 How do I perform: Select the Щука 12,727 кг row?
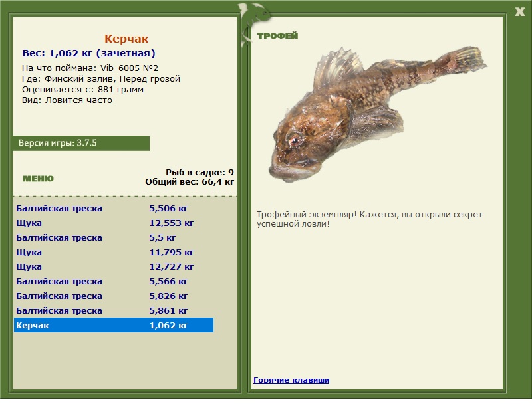click(x=114, y=266)
